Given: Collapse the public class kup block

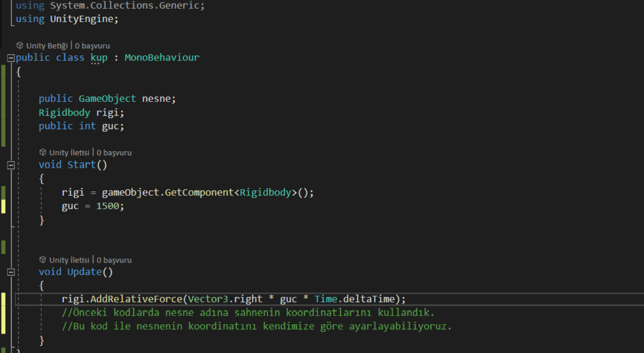Looking at the screenshot, I should (11, 58).
